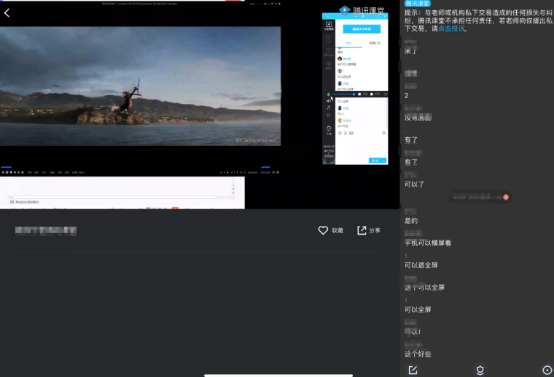Open the compose message pencil icon
This screenshot has width=554, height=377.
point(413,370)
